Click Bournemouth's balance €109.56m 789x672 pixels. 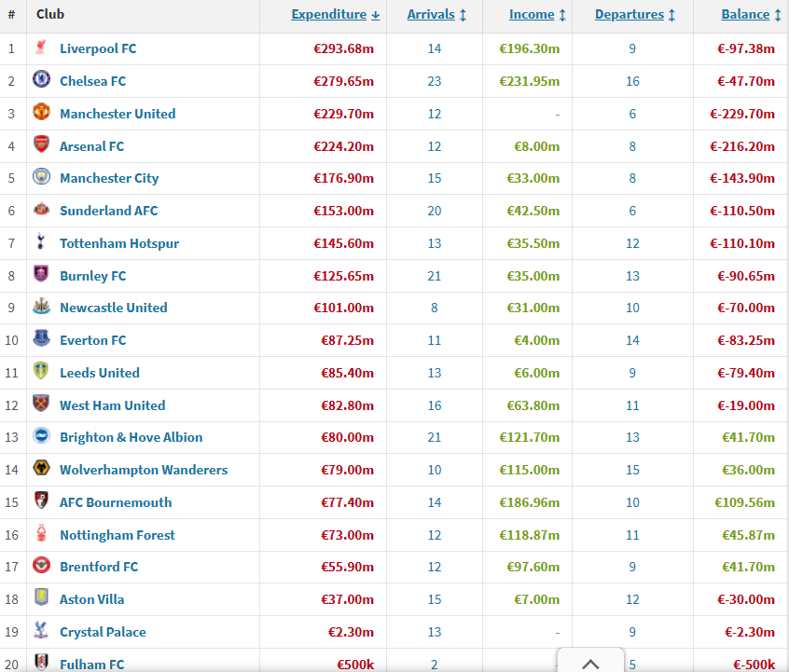[745, 502]
